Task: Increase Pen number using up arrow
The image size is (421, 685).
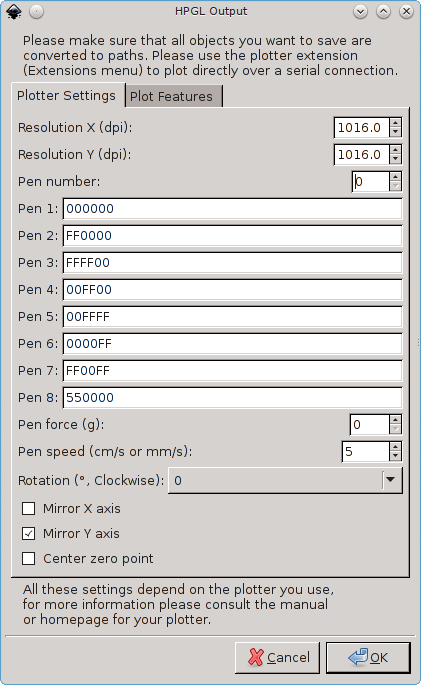Action: pyautogui.click(x=395, y=177)
